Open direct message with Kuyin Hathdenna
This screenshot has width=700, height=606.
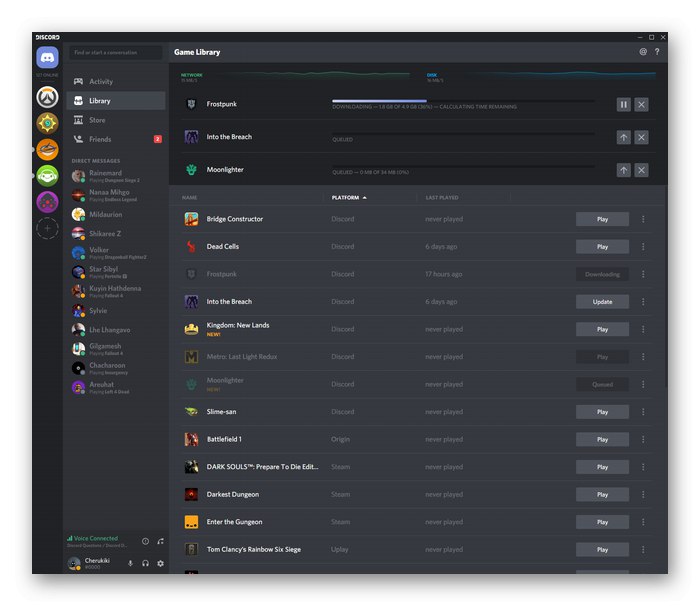[x=116, y=291]
